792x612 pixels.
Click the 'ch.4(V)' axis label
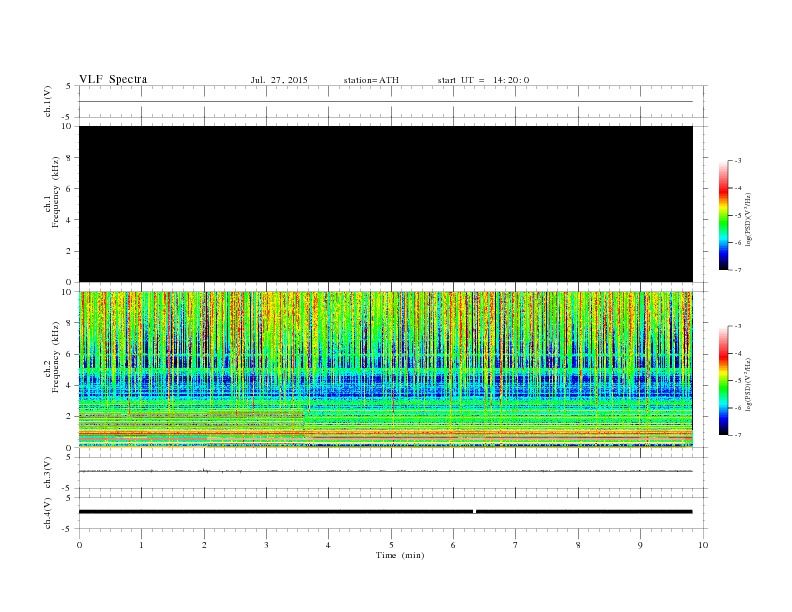47,513
